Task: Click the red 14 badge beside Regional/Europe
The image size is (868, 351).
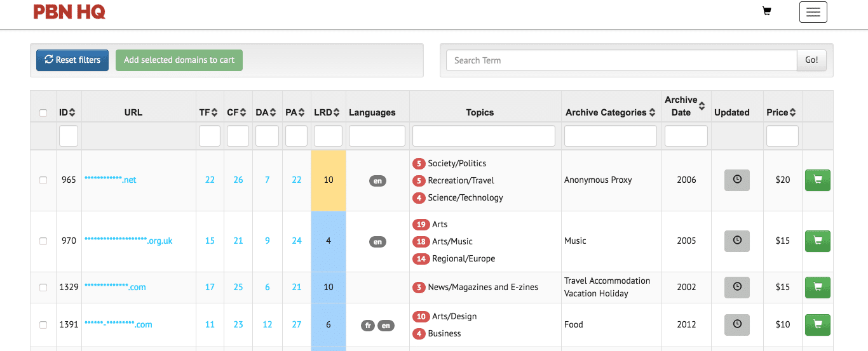Action: pyautogui.click(x=421, y=258)
